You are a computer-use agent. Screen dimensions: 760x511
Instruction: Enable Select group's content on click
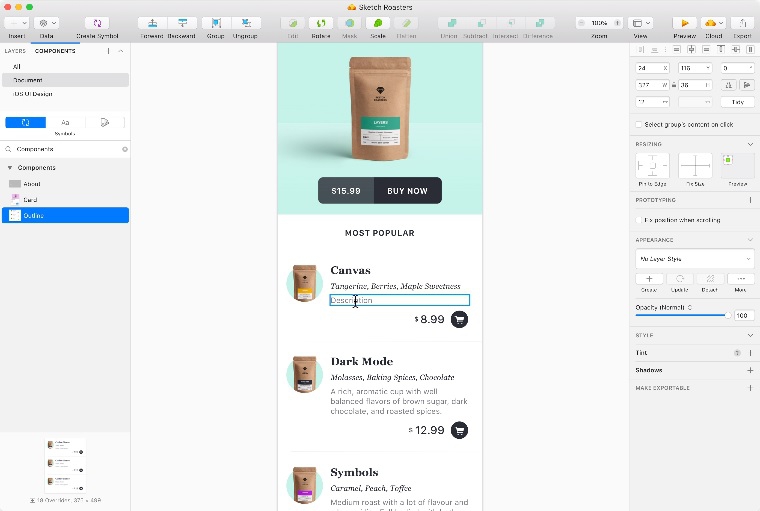(x=639, y=125)
